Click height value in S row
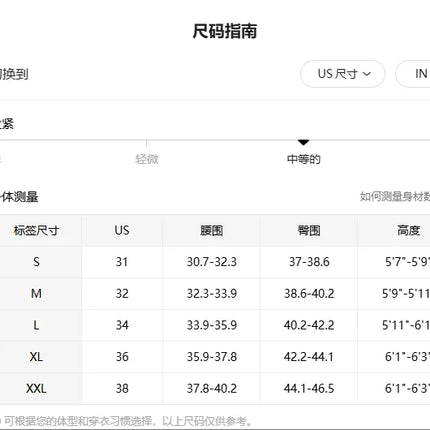430x430 pixels. click(x=407, y=262)
